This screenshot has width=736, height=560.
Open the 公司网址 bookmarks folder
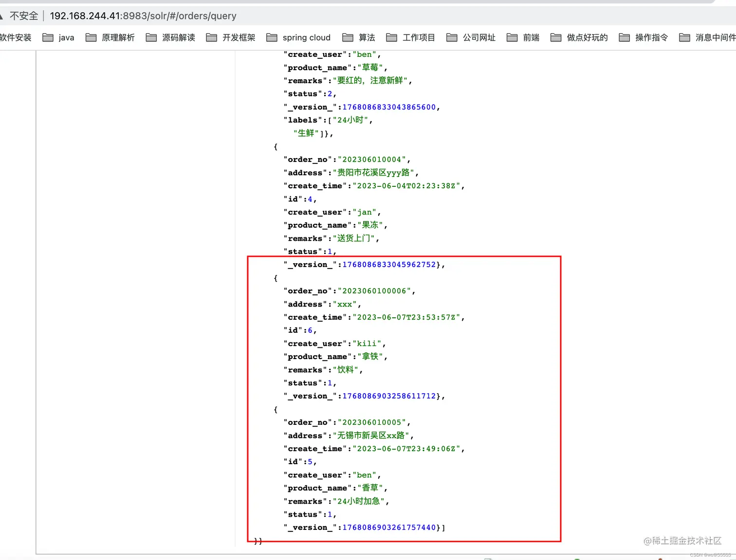tap(471, 37)
